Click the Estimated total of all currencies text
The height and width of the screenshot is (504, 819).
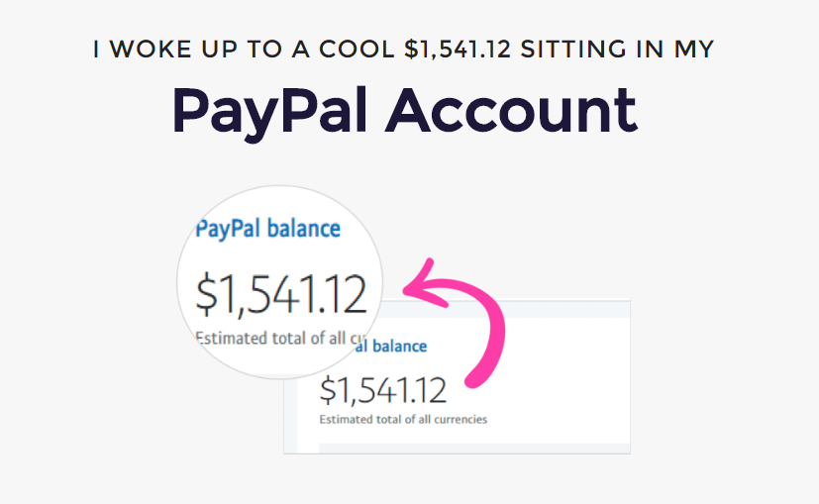(x=403, y=419)
